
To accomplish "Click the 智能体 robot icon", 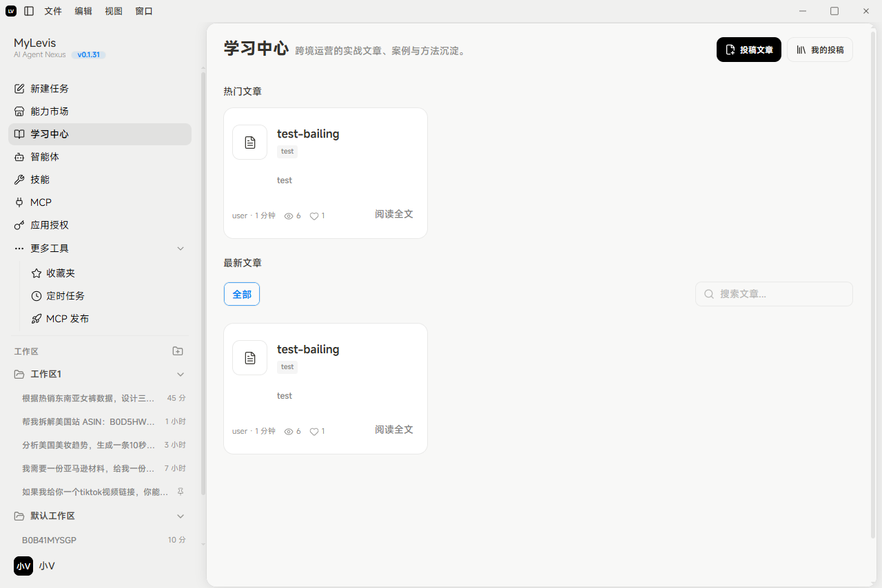I will pyautogui.click(x=19, y=157).
